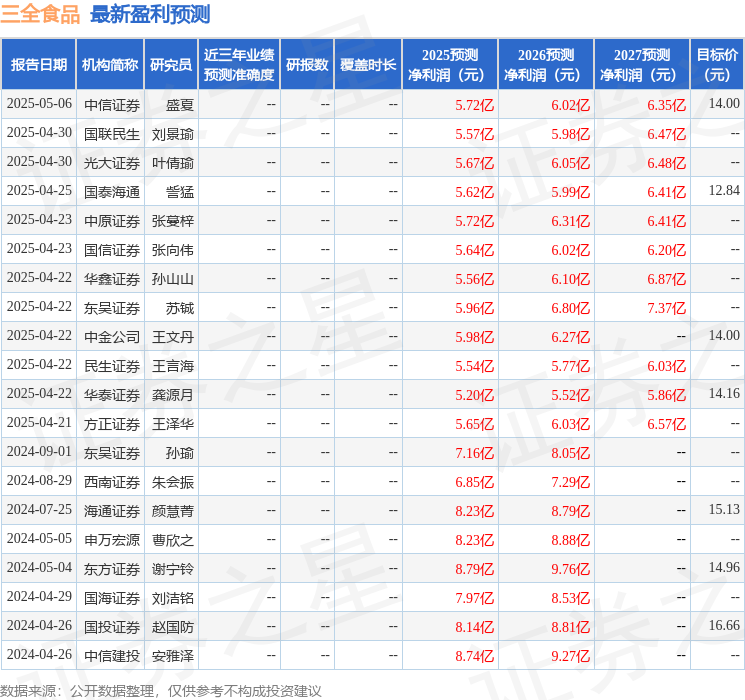Click the 2025预测净利润 column header
Image resolution: width=745 pixels, height=700 pixels.
pyautogui.click(x=450, y=64)
